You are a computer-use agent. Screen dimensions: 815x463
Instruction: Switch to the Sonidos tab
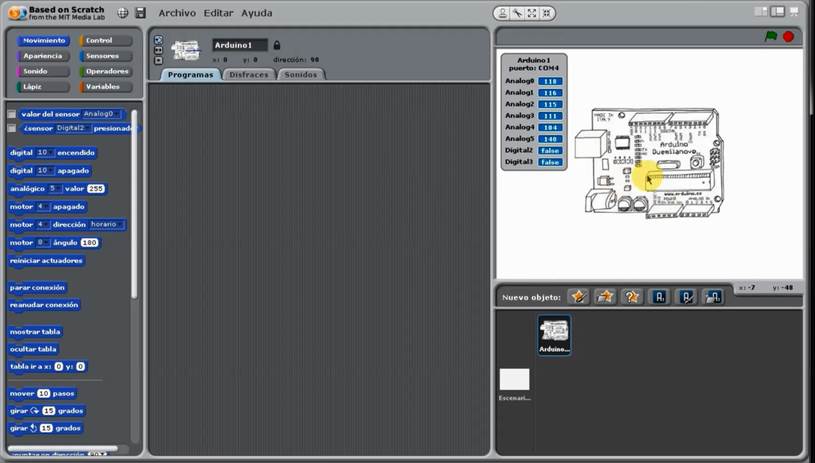pyautogui.click(x=300, y=75)
